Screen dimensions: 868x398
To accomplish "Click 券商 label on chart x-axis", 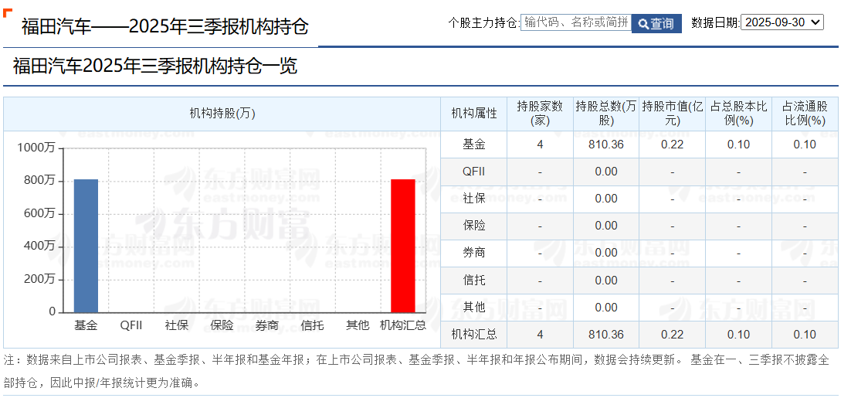I will [267, 325].
